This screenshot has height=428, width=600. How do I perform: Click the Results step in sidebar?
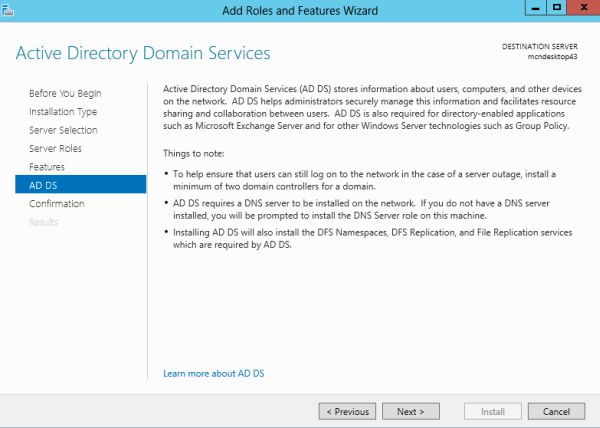[x=44, y=222]
